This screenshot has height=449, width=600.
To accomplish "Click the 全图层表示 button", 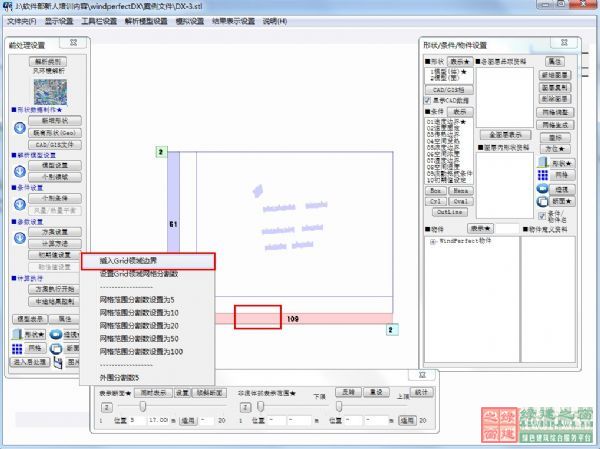I will 502,133.
